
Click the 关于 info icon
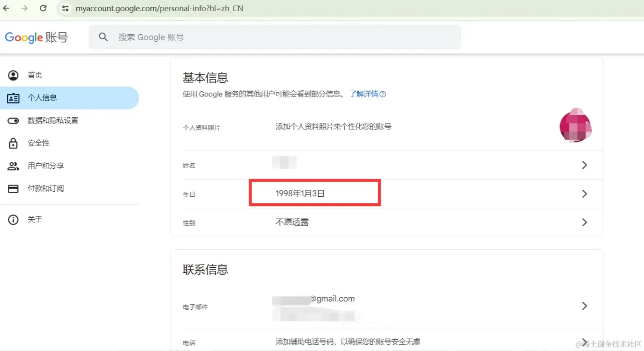click(x=13, y=219)
